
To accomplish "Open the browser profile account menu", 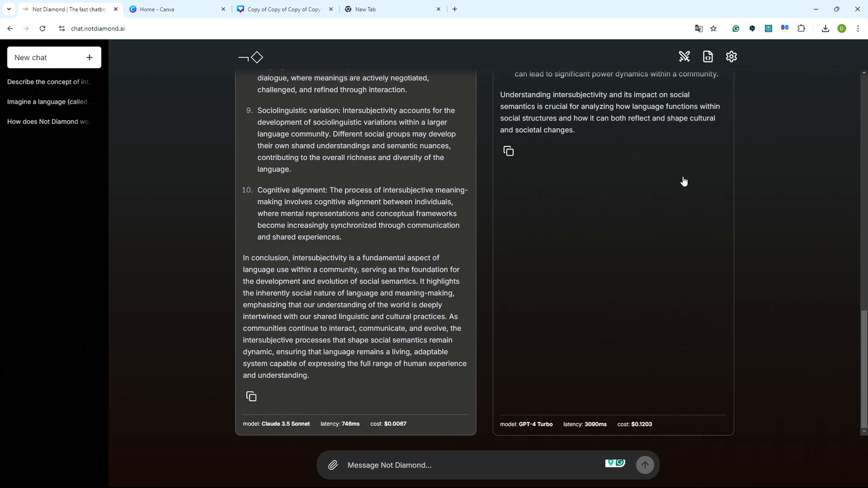I will [841, 28].
